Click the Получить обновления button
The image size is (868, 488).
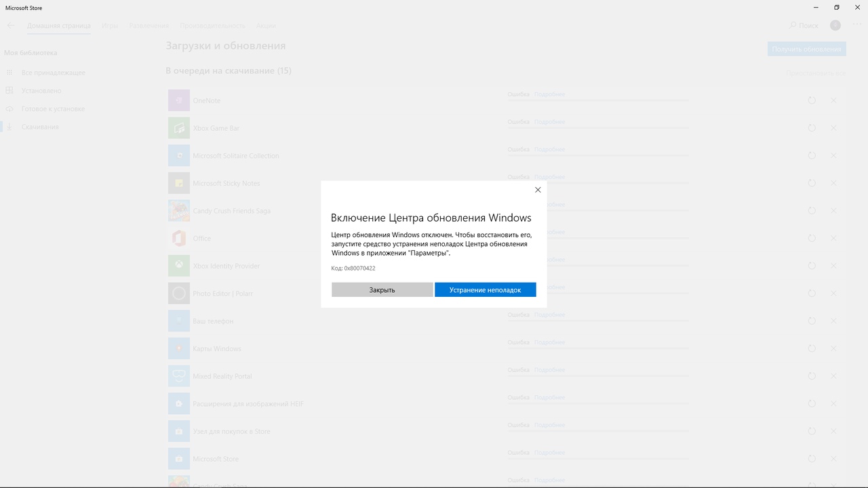[x=807, y=49]
